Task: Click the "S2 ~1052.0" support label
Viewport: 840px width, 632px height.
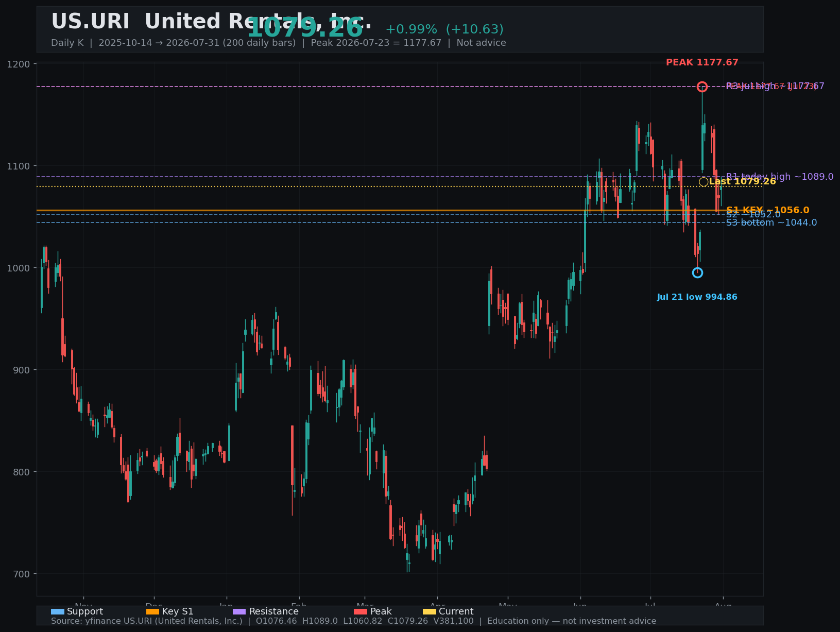Action: pos(753,214)
